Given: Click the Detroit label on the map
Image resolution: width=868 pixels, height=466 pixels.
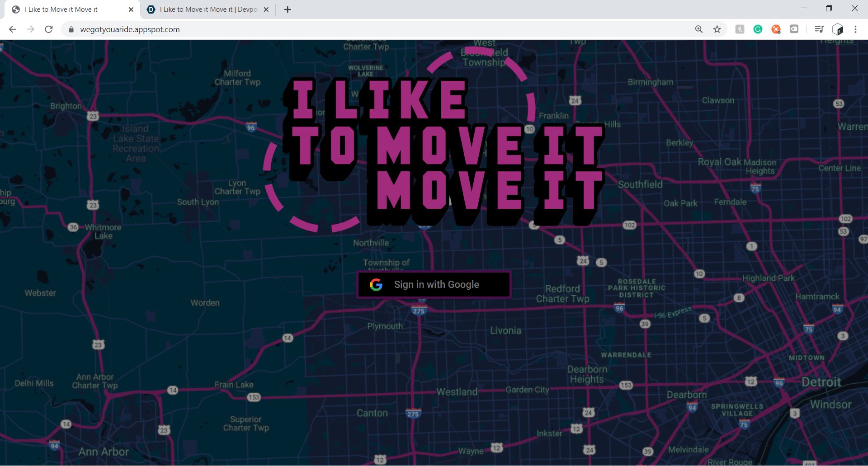Looking at the screenshot, I should (821, 382).
